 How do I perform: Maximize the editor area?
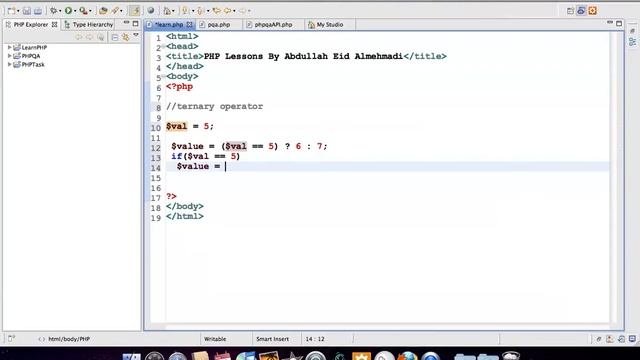pos(619,24)
